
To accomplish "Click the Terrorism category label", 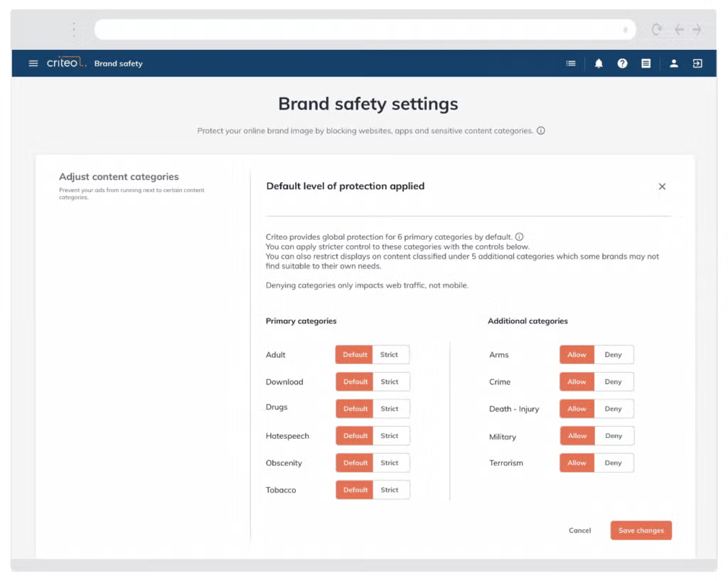I will pos(506,462).
